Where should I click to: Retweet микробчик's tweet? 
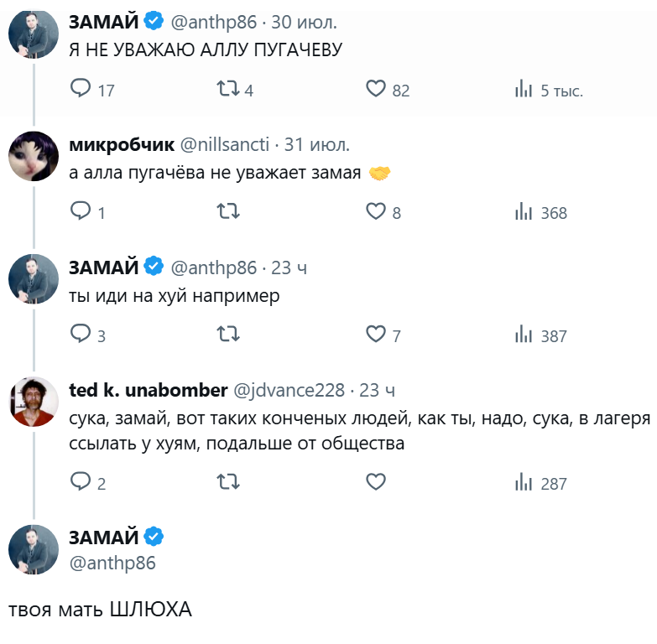point(228,211)
